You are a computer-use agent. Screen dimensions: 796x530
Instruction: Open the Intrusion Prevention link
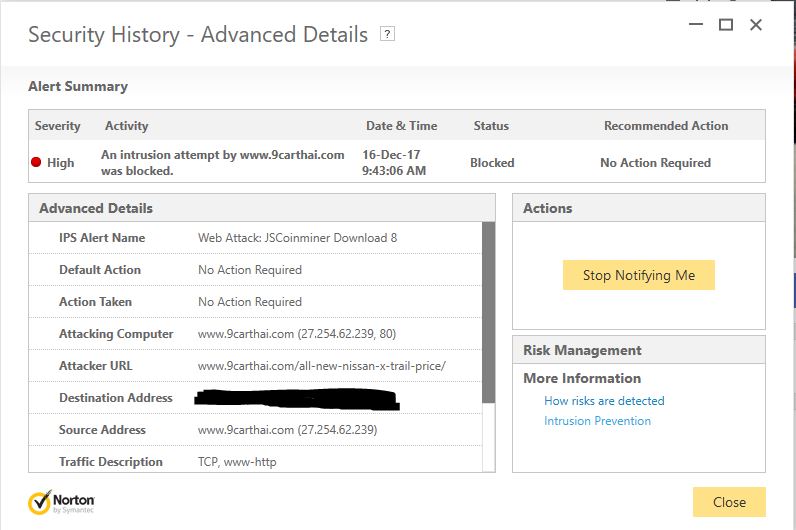[x=598, y=421]
